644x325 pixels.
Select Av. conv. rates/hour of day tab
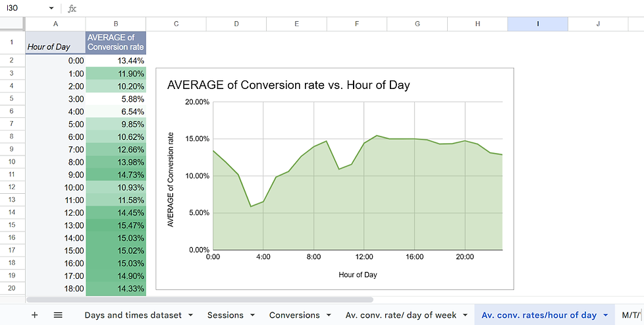coord(539,315)
